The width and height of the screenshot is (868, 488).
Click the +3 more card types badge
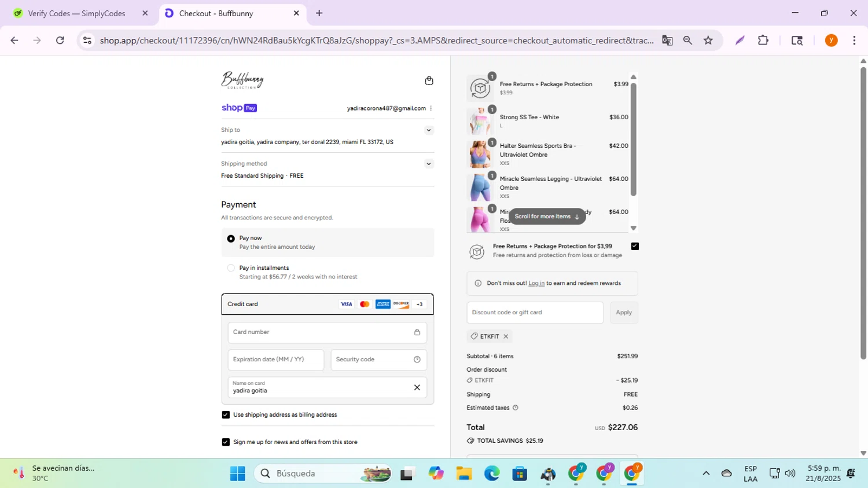click(420, 304)
